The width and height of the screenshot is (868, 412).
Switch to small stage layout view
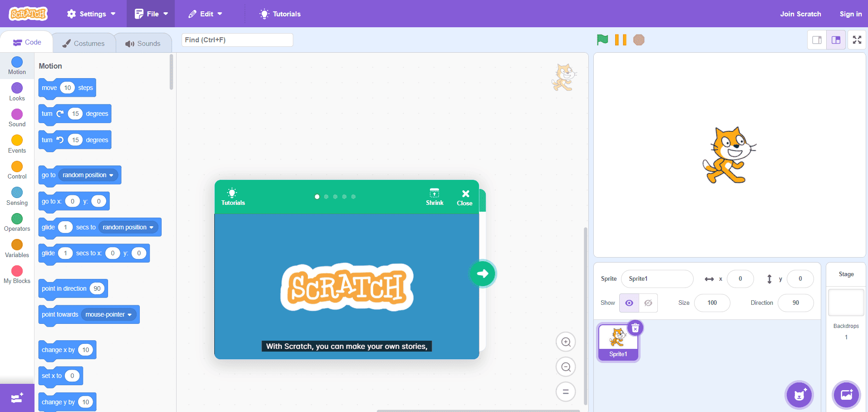[x=817, y=40]
